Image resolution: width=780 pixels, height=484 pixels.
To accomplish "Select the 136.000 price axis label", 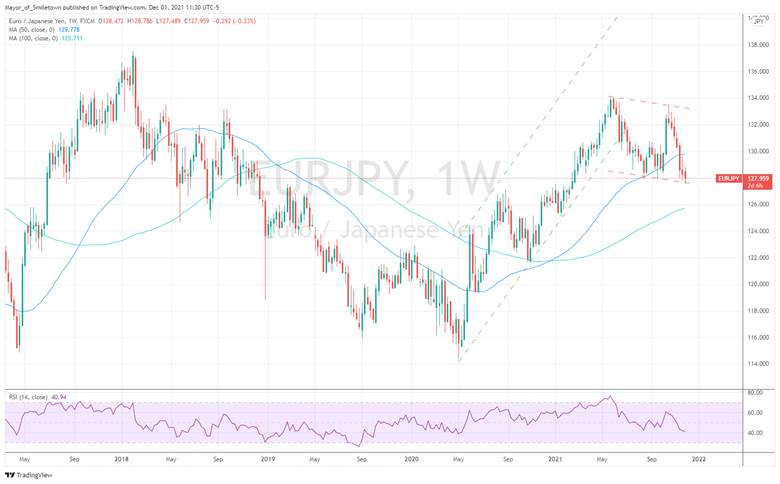I will click(x=758, y=72).
